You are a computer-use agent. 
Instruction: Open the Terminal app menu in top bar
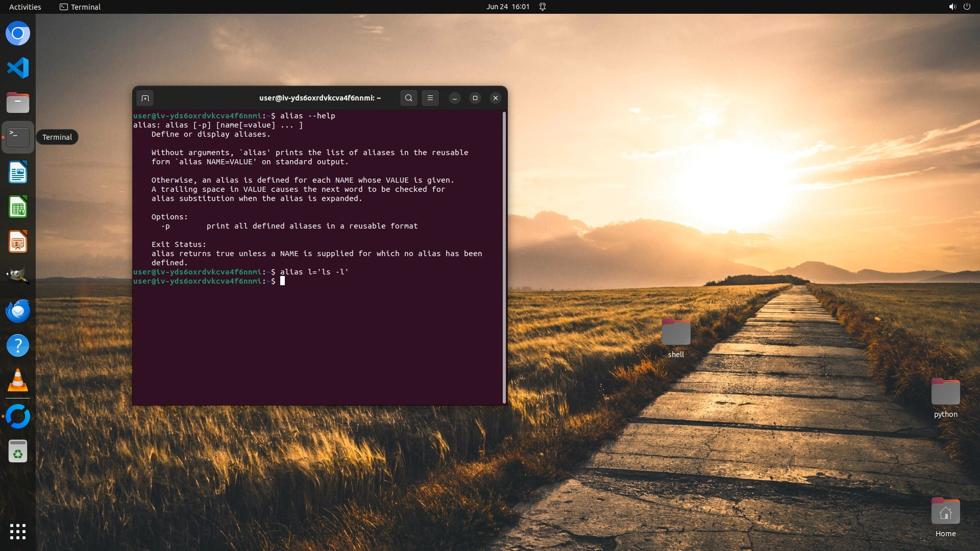80,7
